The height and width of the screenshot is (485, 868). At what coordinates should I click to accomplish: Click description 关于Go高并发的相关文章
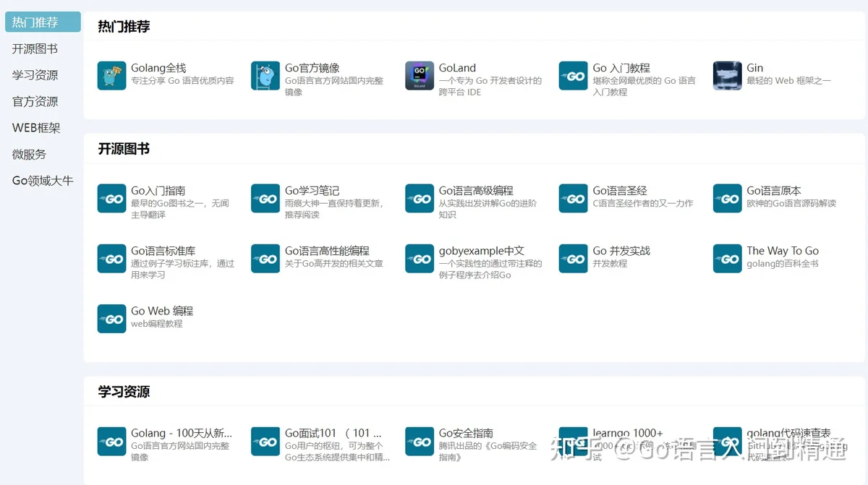[x=334, y=264]
